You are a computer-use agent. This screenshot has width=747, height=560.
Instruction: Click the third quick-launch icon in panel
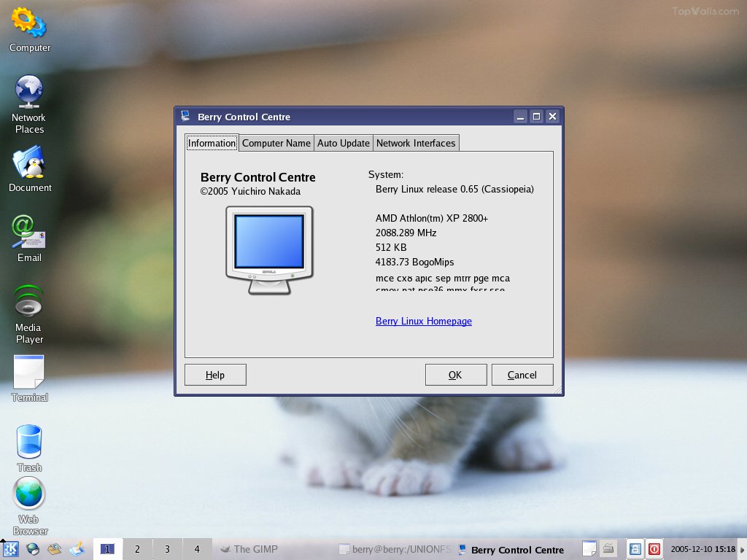(54, 549)
